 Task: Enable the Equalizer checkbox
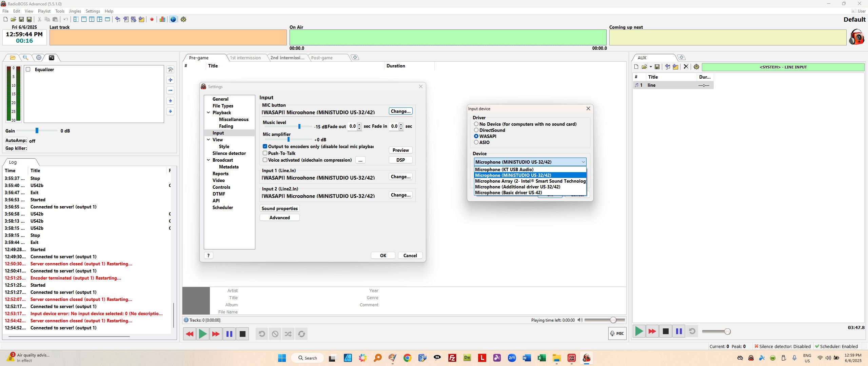click(x=28, y=69)
